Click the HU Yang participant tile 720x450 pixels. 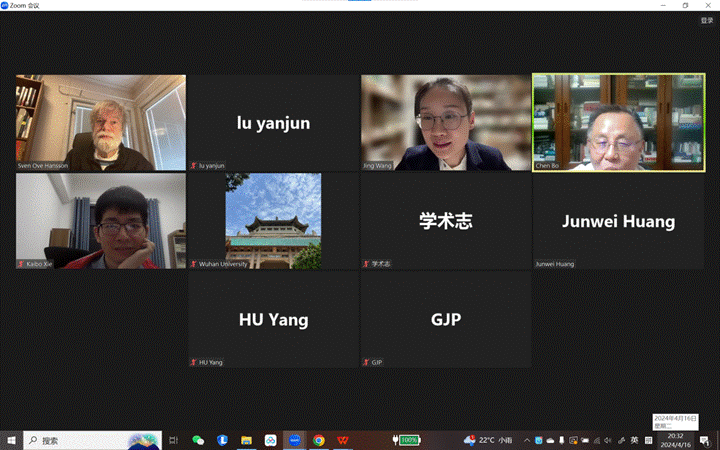273,319
